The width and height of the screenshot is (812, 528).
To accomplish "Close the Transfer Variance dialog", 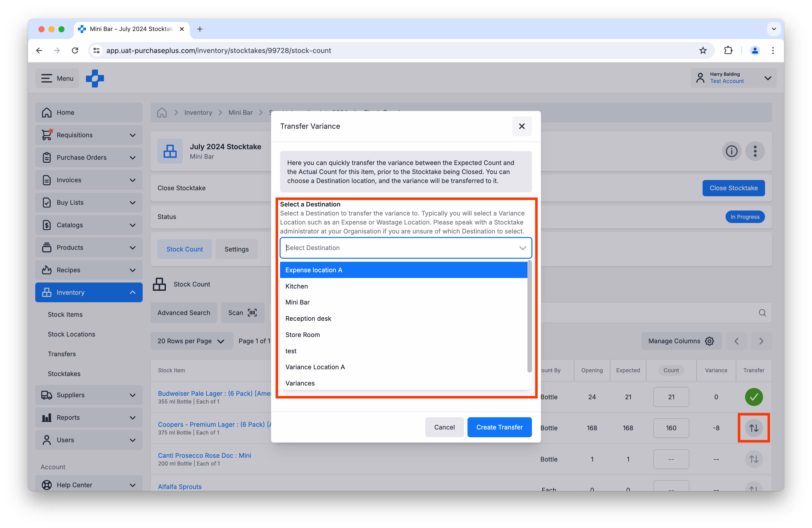I will pyautogui.click(x=521, y=126).
